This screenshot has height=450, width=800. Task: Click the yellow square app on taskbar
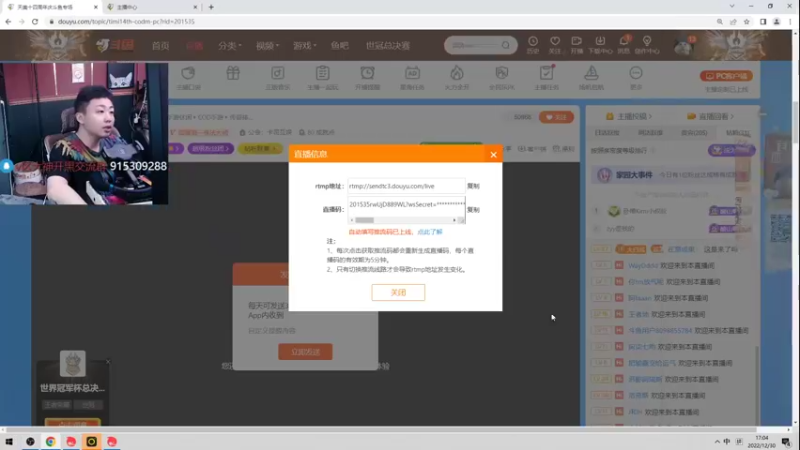click(91, 441)
